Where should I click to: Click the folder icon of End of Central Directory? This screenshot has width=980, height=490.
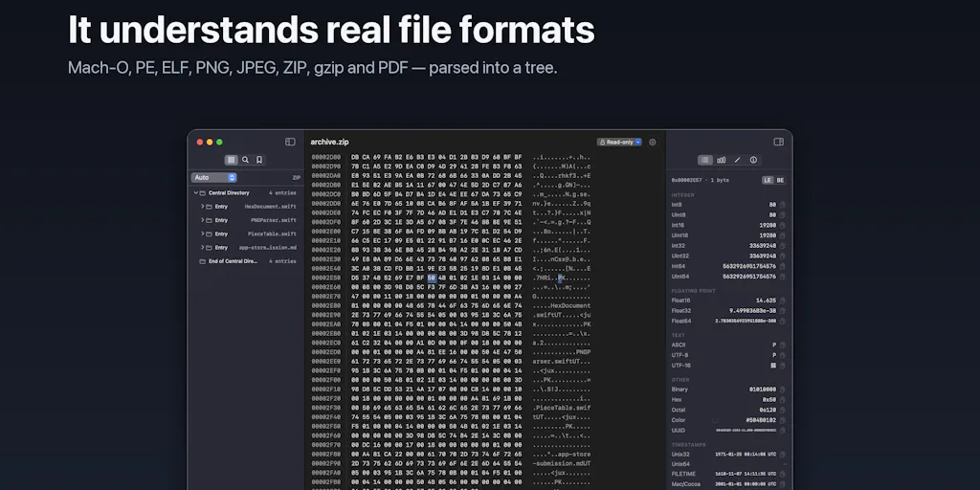click(203, 261)
